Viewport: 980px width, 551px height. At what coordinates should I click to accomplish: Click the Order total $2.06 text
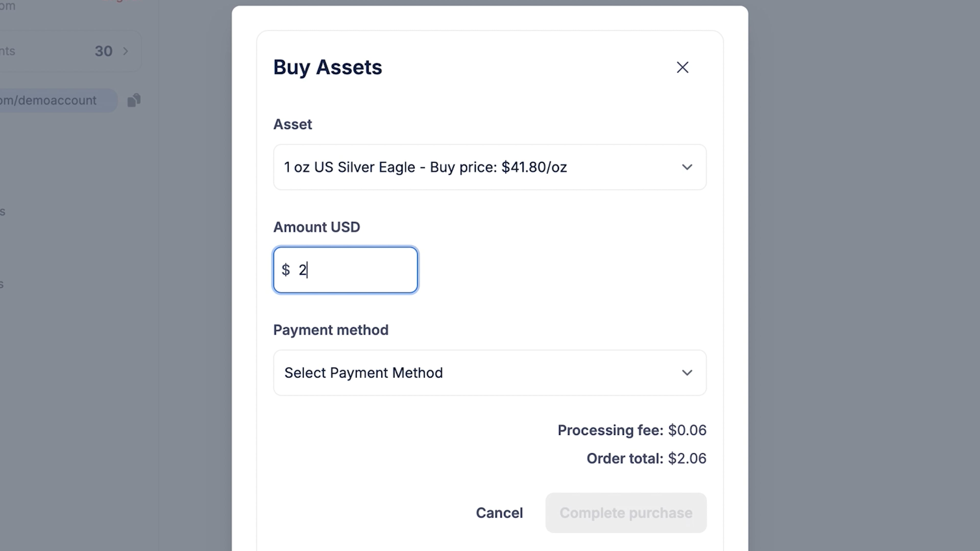646,459
